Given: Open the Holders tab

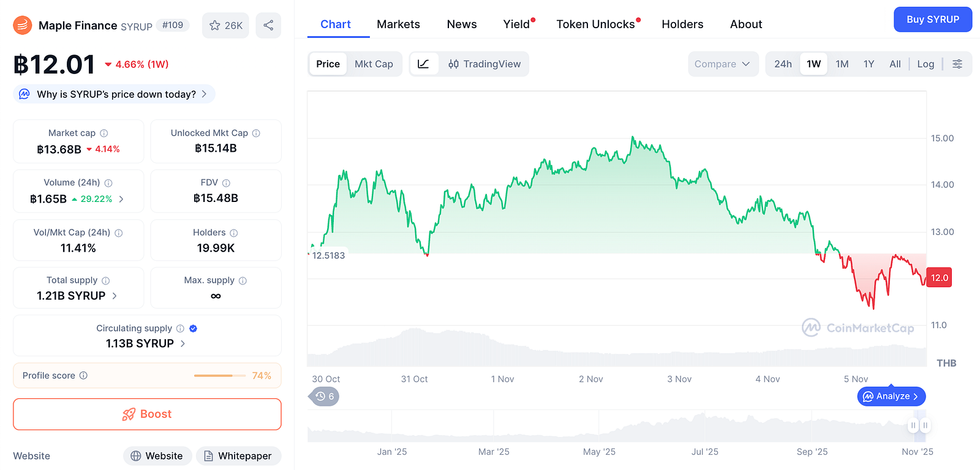Looking at the screenshot, I should pos(682,24).
